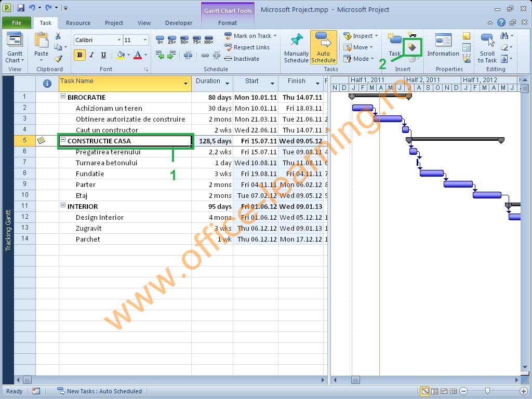
Task: Switch to the View tab
Action: 144,23
